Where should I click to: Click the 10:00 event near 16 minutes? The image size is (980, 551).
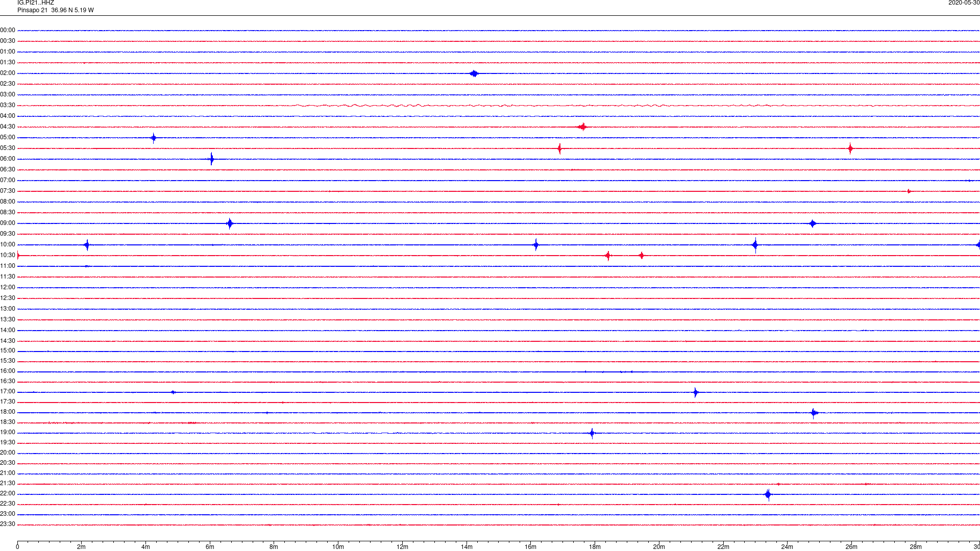536,245
